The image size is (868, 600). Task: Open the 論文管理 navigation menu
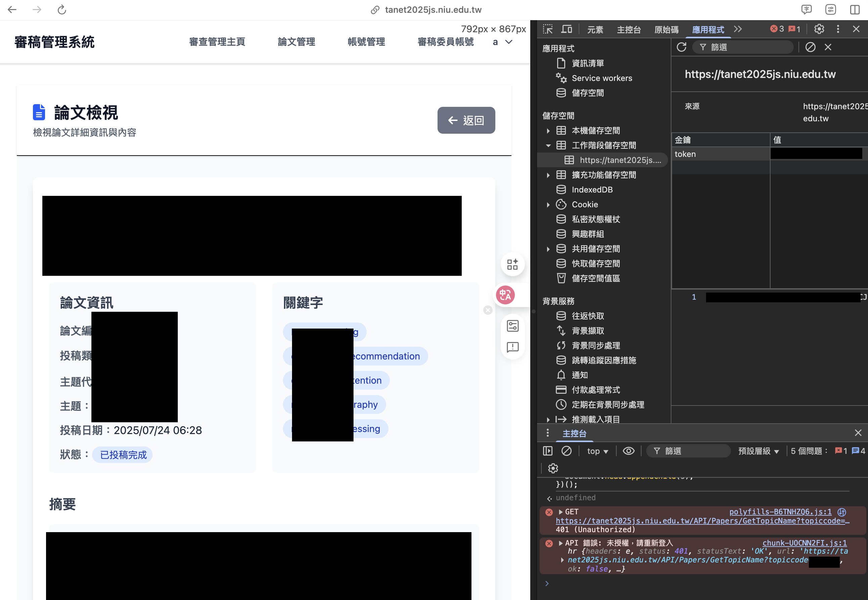click(x=296, y=42)
